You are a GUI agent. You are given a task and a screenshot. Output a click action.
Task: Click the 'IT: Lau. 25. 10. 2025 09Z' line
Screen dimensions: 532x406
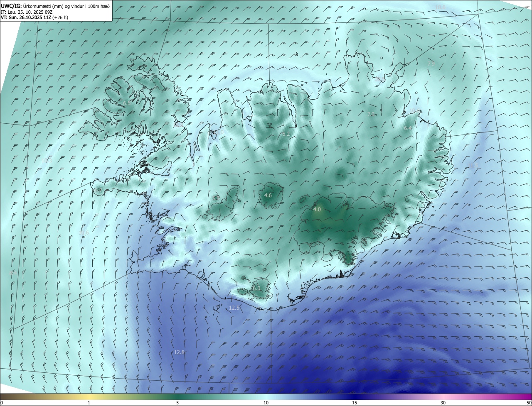click(x=26, y=12)
